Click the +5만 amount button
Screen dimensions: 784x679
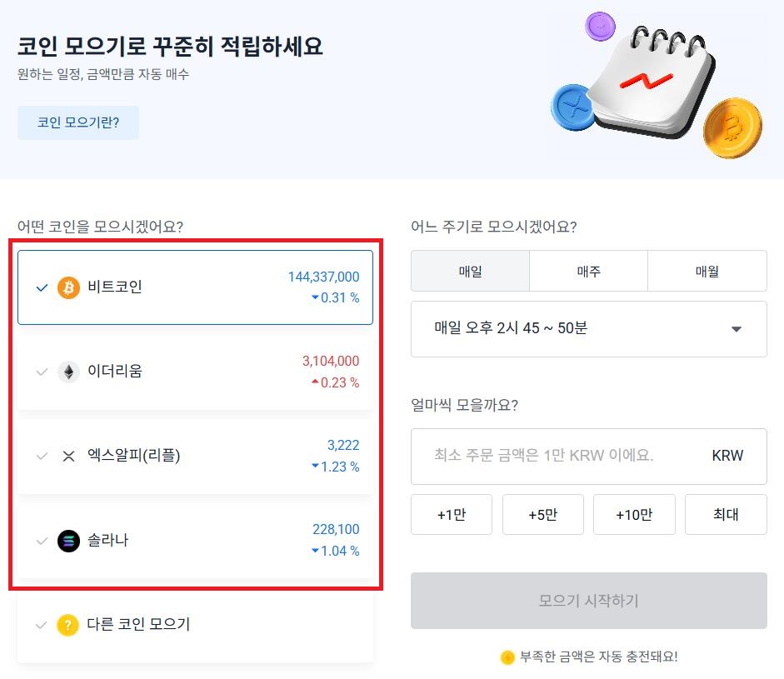(543, 515)
